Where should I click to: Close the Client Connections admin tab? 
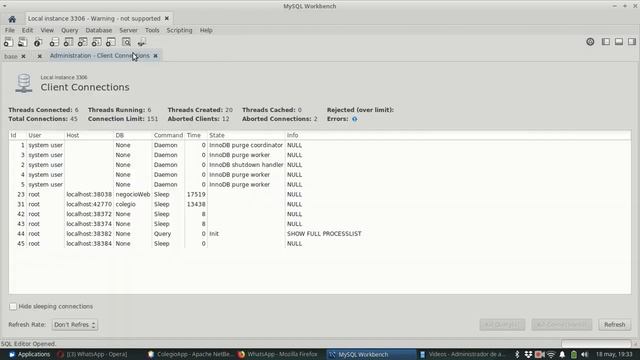pyautogui.click(x=156, y=56)
